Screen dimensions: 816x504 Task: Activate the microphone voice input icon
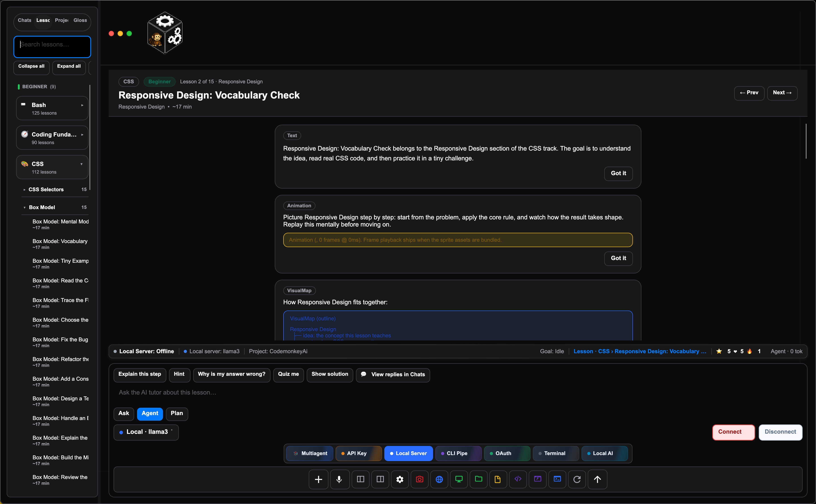point(339,479)
